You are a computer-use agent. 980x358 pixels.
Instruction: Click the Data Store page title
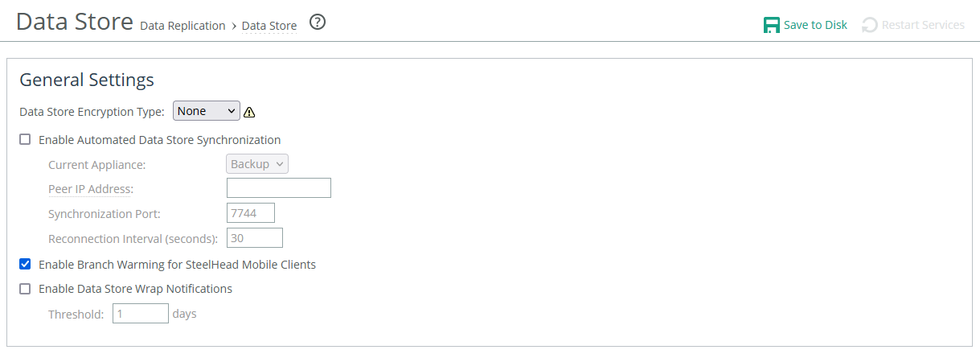[74, 22]
